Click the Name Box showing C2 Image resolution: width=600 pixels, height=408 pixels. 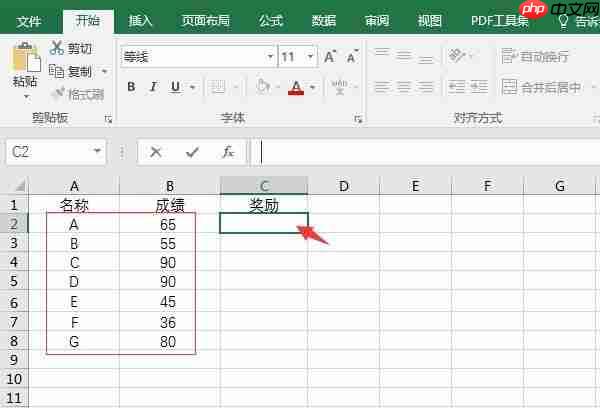[50, 152]
